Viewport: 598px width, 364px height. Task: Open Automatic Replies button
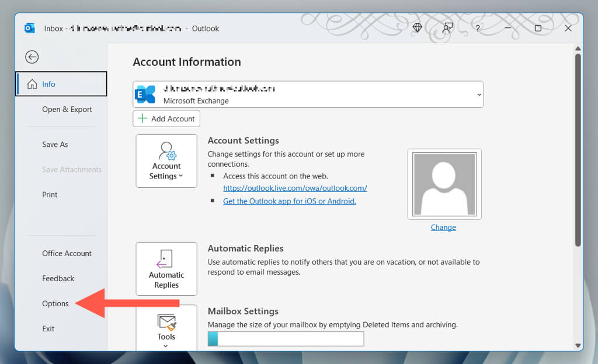(166, 268)
